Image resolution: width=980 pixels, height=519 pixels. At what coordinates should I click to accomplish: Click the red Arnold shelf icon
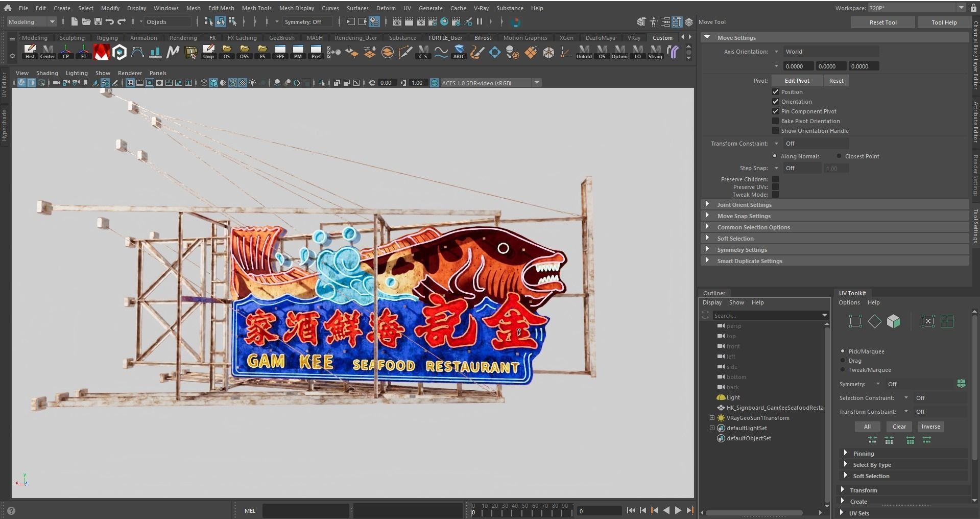pos(101,52)
